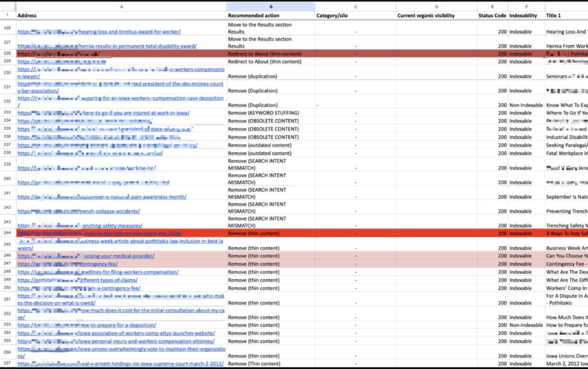Click 'Remove (KEYWORD STUFFING)' cell

[264, 113]
